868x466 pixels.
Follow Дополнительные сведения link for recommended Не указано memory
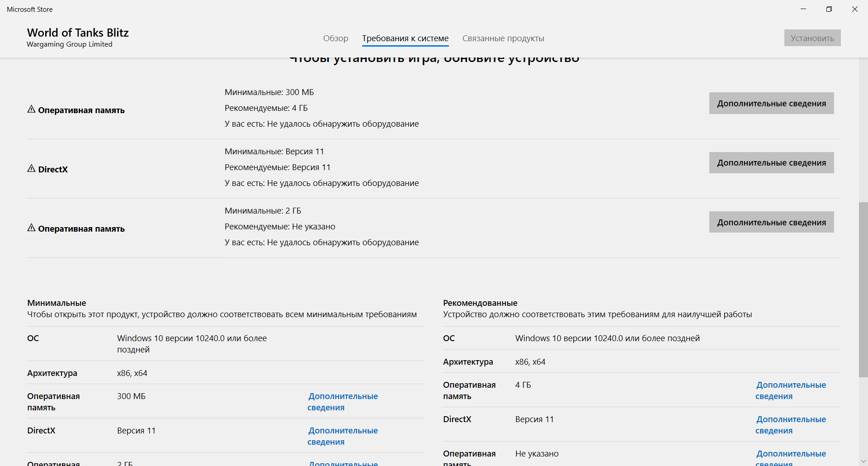pos(791,458)
